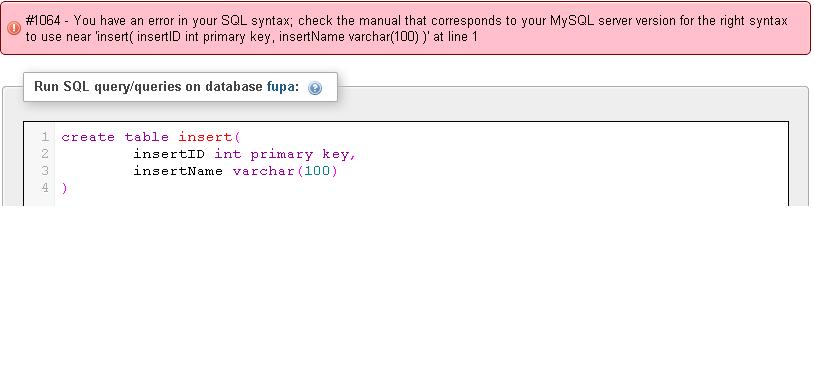Place cursor on the 'create' keyword

point(88,138)
